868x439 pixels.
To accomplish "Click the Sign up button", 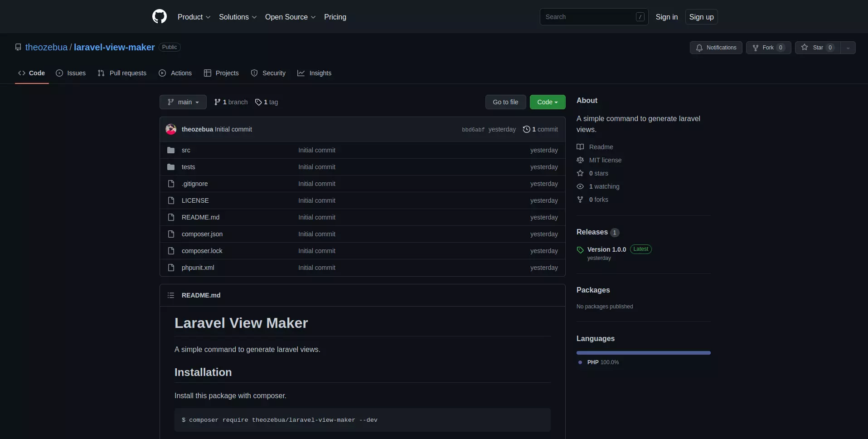I will 701,17.
